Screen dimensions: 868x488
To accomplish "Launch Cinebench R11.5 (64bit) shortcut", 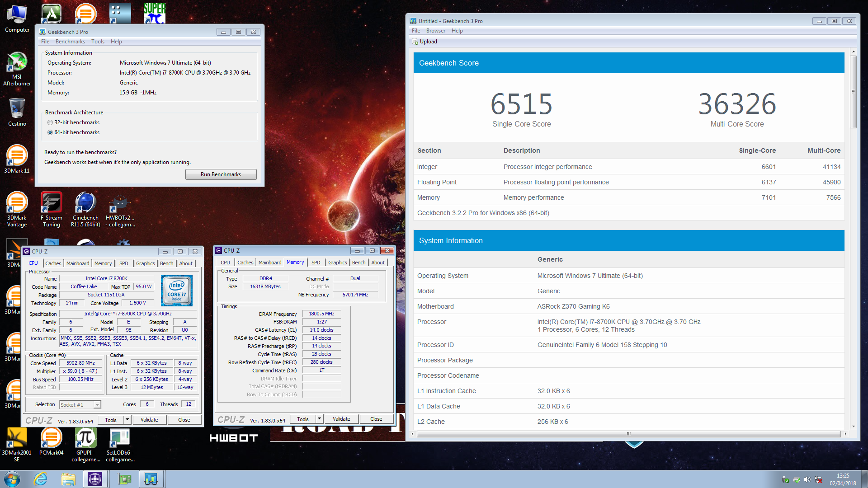I will click(x=85, y=209).
